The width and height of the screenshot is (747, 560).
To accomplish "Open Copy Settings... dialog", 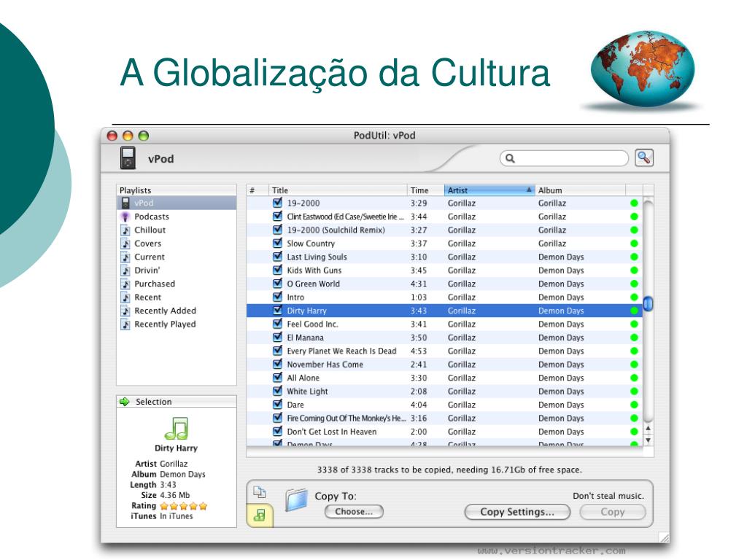I will (x=517, y=512).
